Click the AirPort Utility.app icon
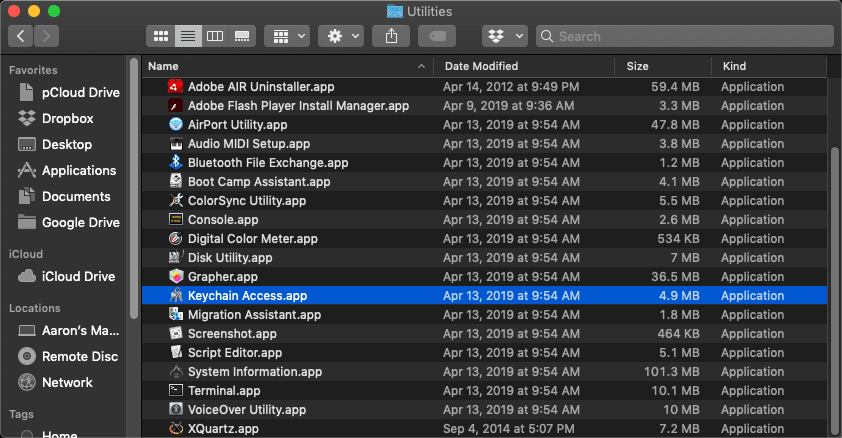Viewport: 842px width, 438px height. 176,125
